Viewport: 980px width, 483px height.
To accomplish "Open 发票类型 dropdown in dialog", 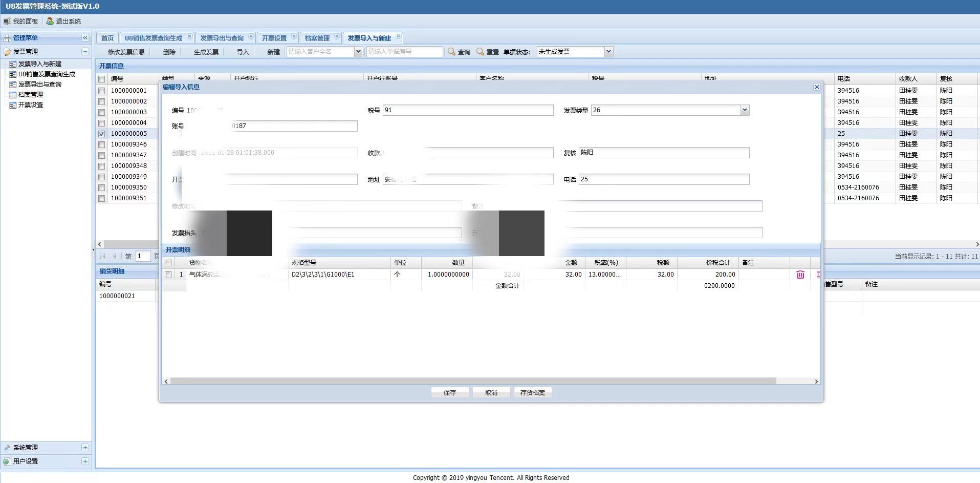I will click(x=745, y=110).
